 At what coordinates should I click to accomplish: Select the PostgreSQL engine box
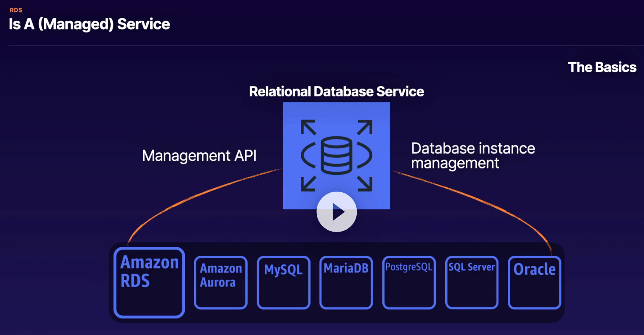pyautogui.click(x=409, y=283)
